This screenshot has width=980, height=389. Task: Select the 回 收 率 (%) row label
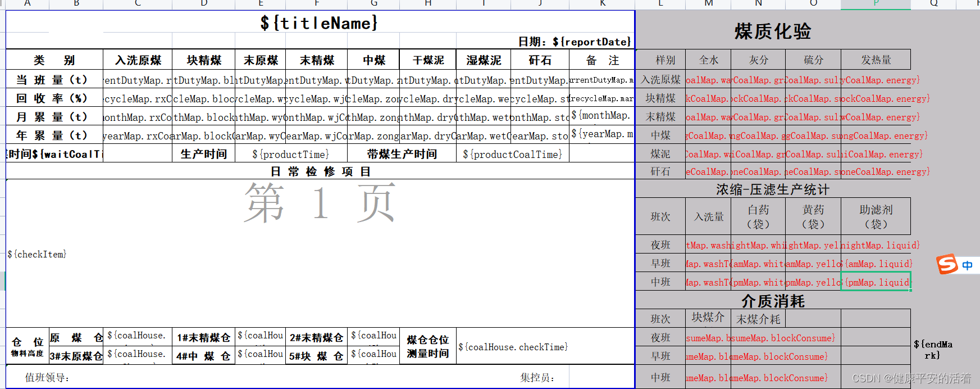point(54,98)
